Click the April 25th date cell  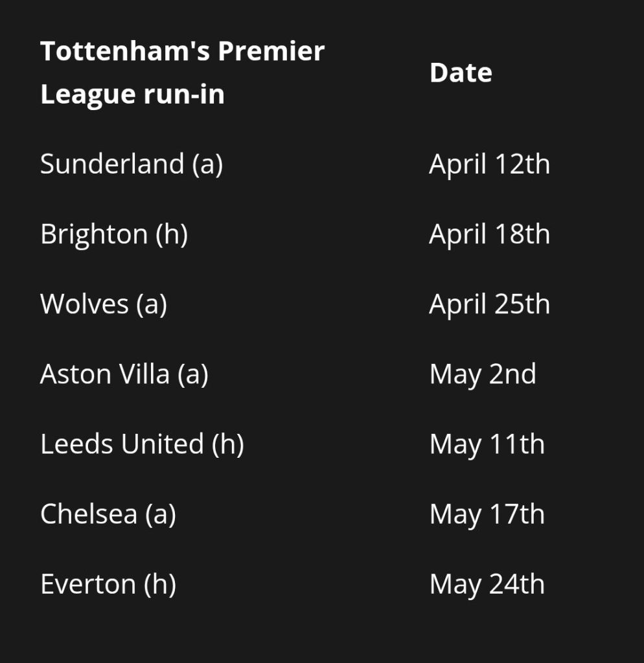pos(489,304)
